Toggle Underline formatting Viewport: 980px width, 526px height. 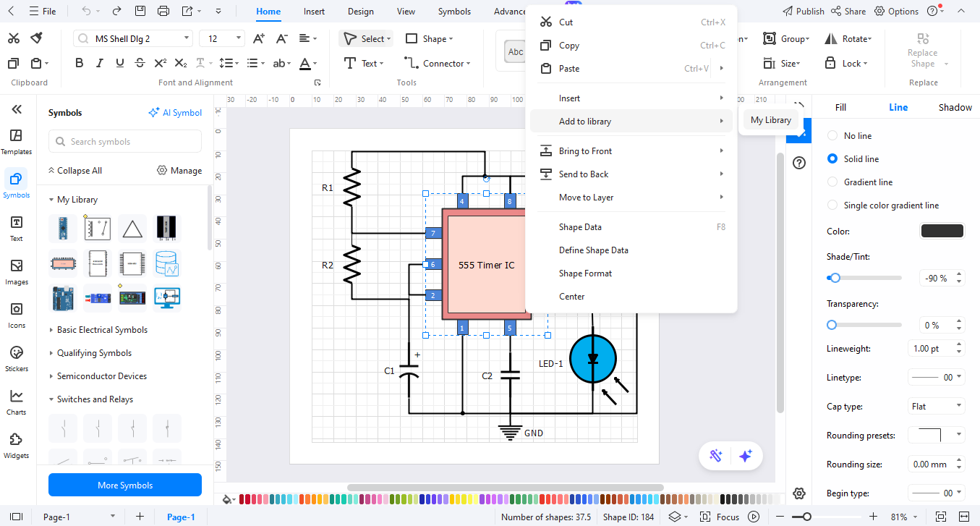tap(120, 64)
